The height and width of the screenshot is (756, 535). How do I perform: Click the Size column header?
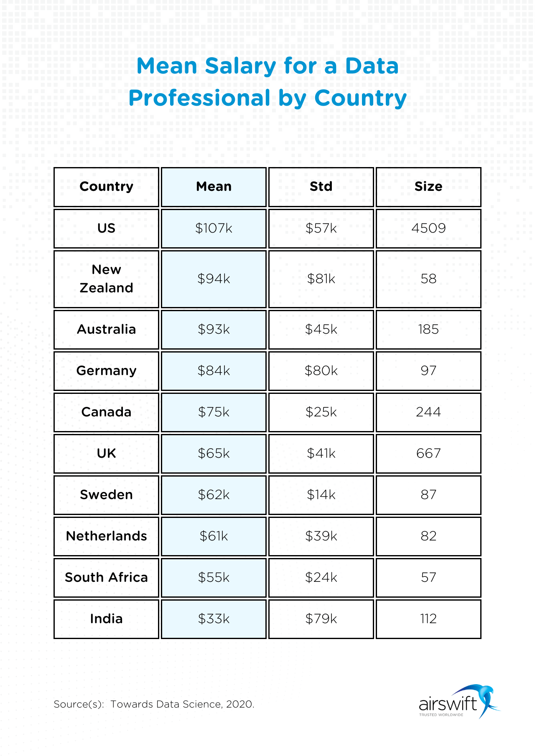pyautogui.click(x=428, y=187)
